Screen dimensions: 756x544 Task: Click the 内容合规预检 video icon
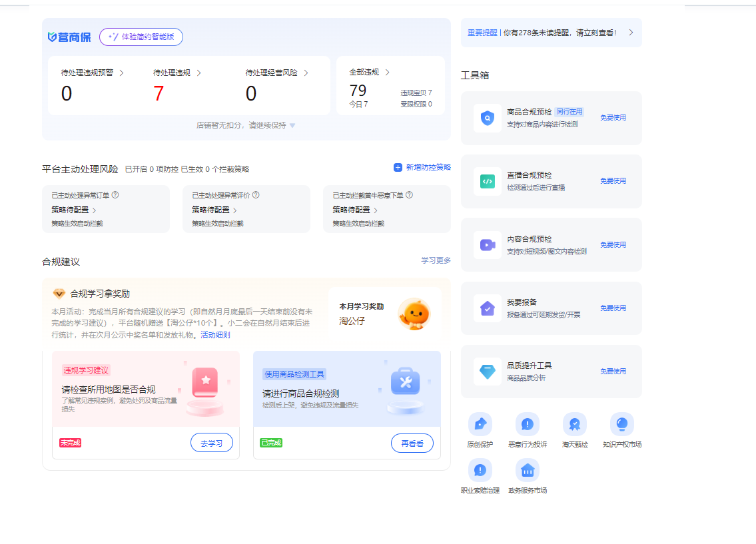[488, 245]
